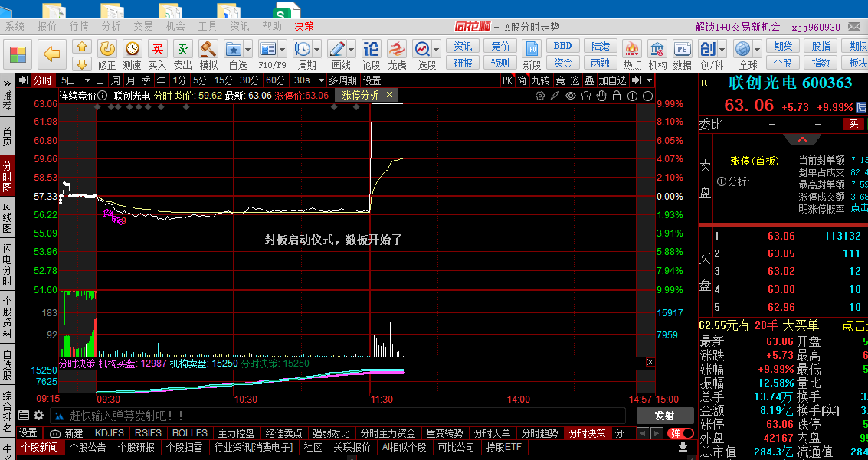Expand the F10/F9 dropdown arrow
The height and width of the screenshot is (460, 868).
[283, 49]
